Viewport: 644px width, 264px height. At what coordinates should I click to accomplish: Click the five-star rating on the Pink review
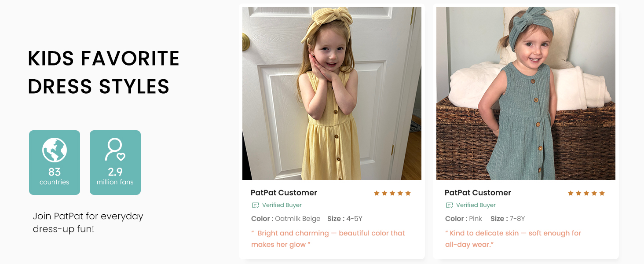pos(586,193)
